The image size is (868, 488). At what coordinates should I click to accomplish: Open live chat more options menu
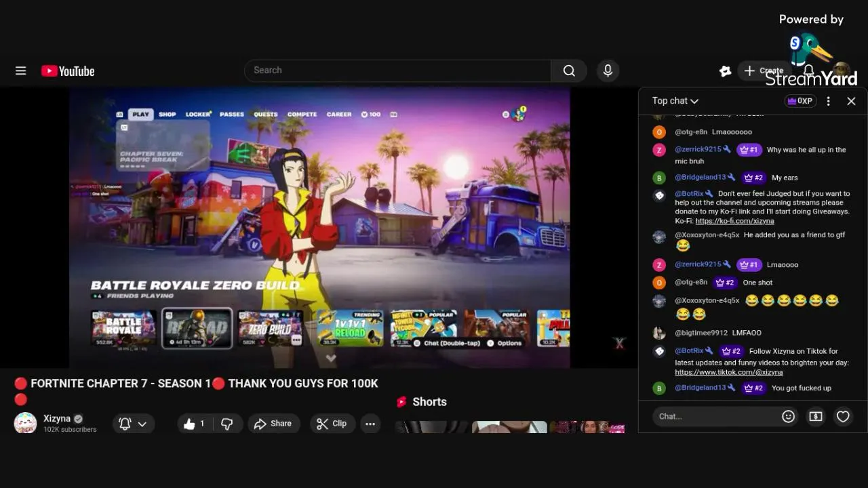click(828, 101)
